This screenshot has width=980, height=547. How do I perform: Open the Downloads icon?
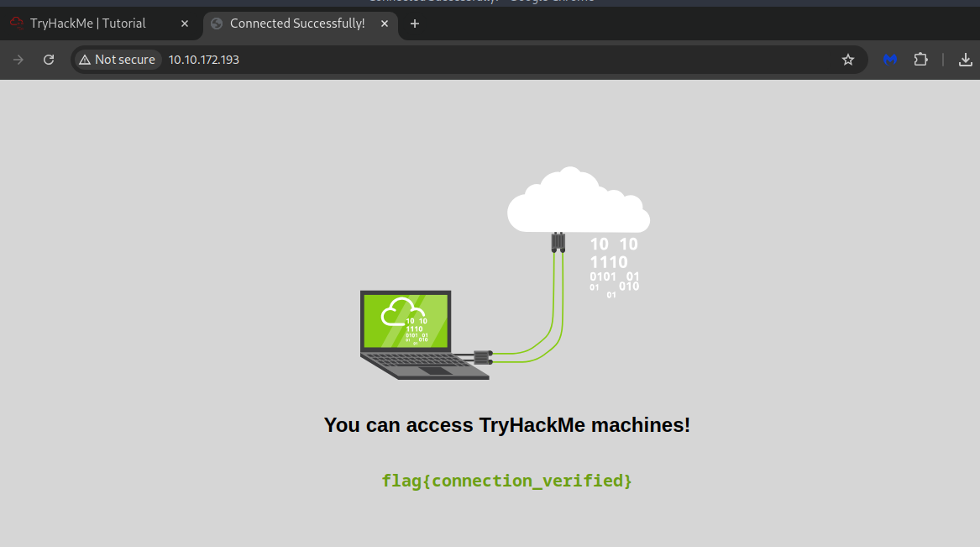965,60
